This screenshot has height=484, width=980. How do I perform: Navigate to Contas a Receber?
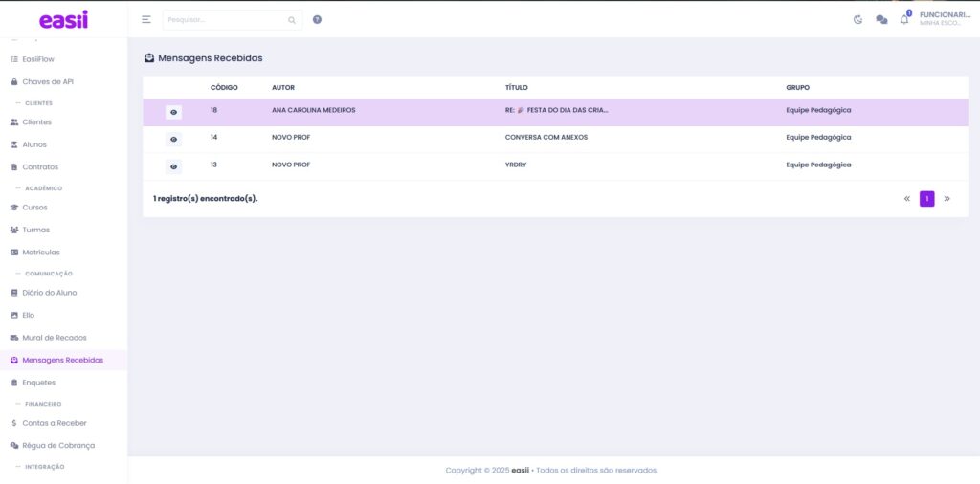click(x=55, y=423)
